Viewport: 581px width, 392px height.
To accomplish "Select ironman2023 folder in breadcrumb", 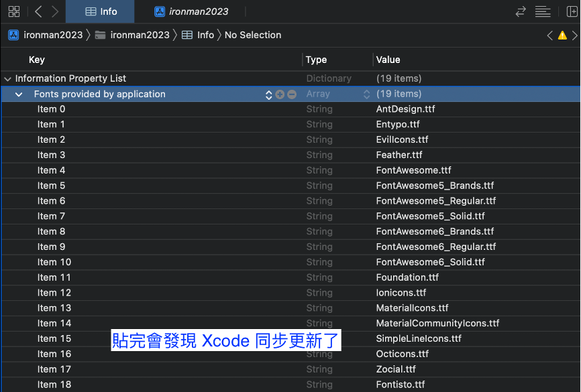I will pyautogui.click(x=132, y=35).
